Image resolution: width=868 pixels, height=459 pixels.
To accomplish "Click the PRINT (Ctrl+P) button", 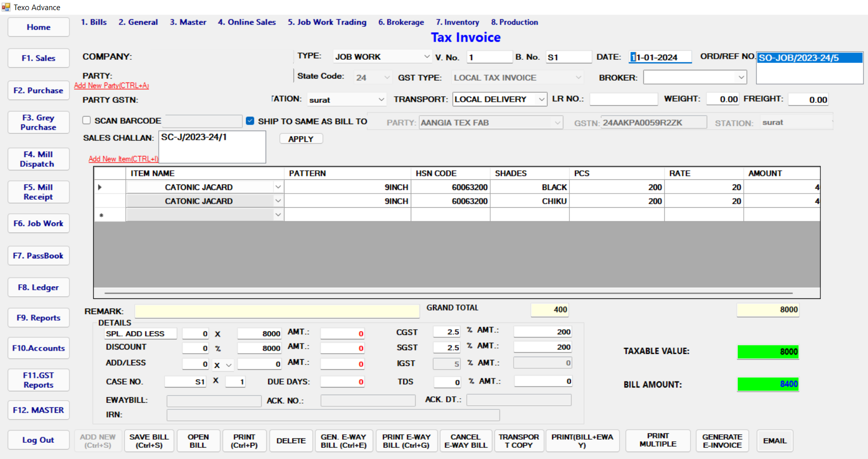I will (x=244, y=441).
